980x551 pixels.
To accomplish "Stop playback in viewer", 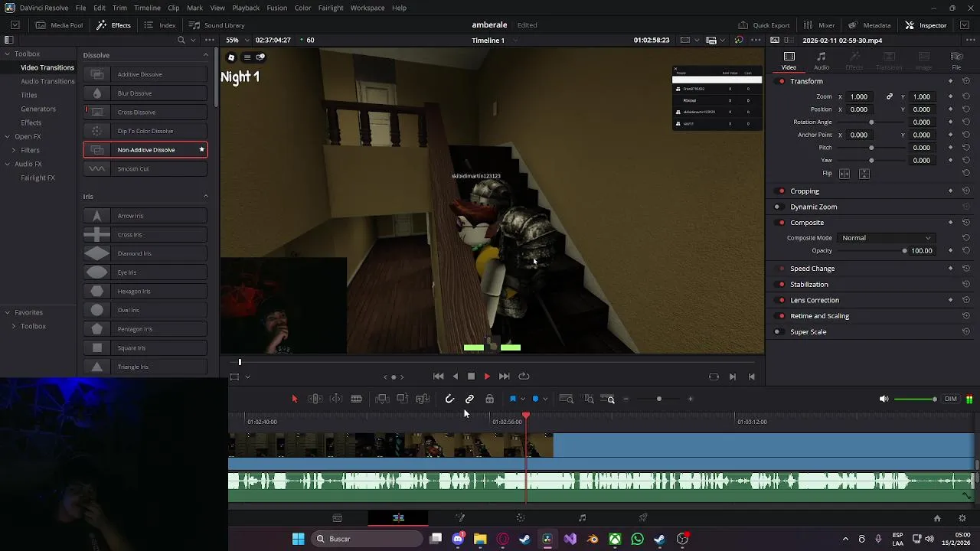I will [x=471, y=377].
